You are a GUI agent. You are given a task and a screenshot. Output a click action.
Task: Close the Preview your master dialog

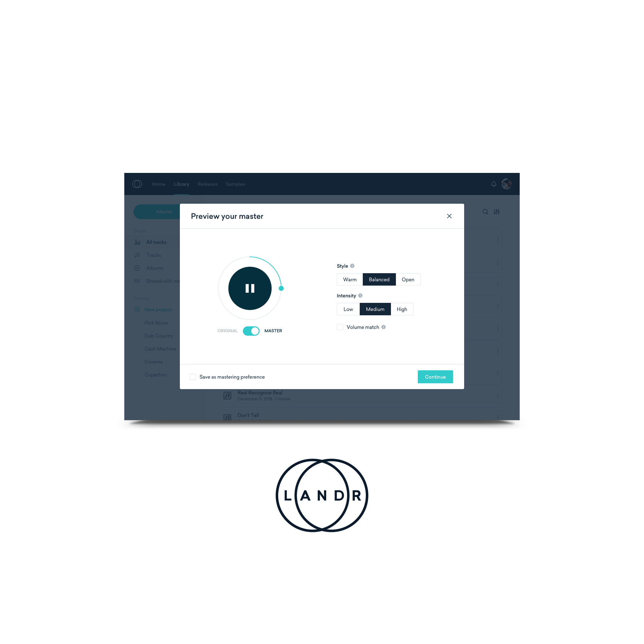[450, 216]
